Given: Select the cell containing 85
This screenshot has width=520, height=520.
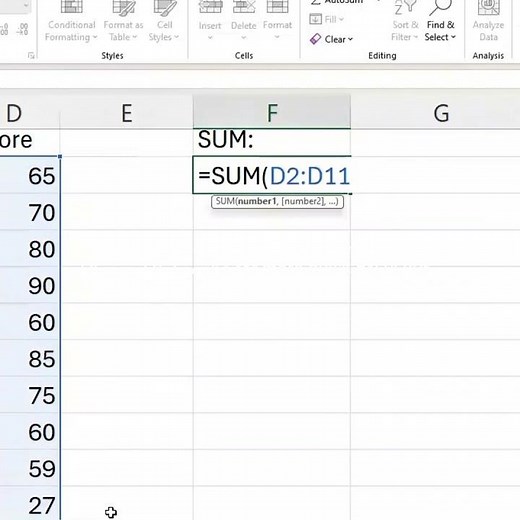Looking at the screenshot, I should (x=30, y=359).
